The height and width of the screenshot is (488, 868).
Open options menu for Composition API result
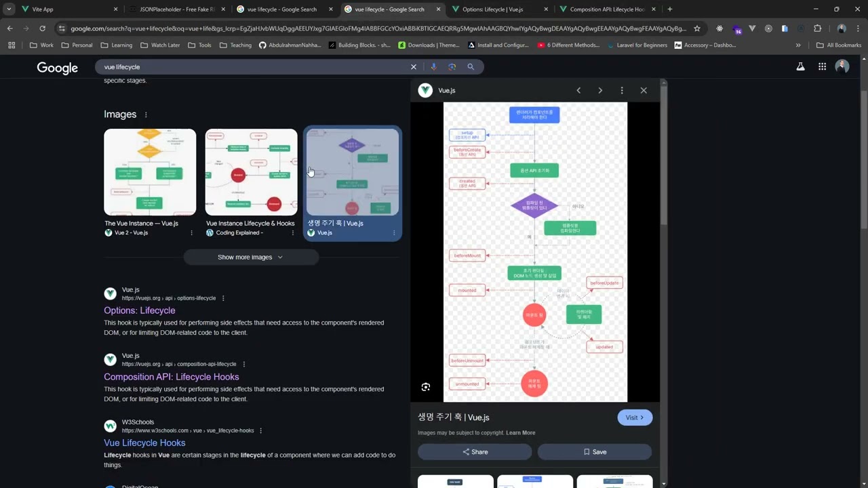(244, 364)
